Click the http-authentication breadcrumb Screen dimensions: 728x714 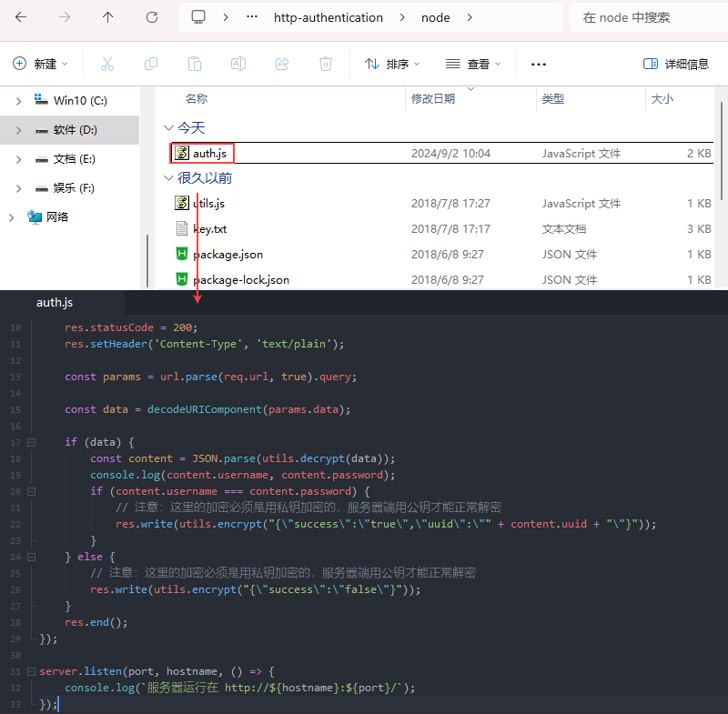[329, 17]
